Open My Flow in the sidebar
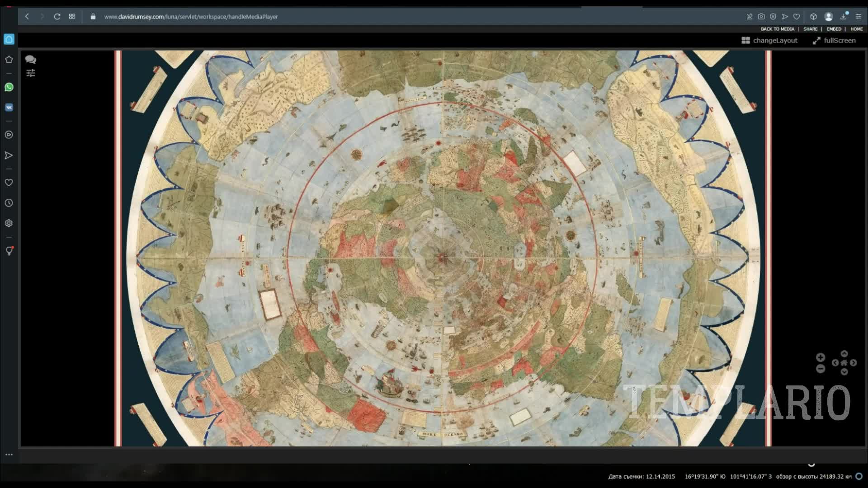The width and height of the screenshot is (868, 488). pyautogui.click(x=9, y=155)
